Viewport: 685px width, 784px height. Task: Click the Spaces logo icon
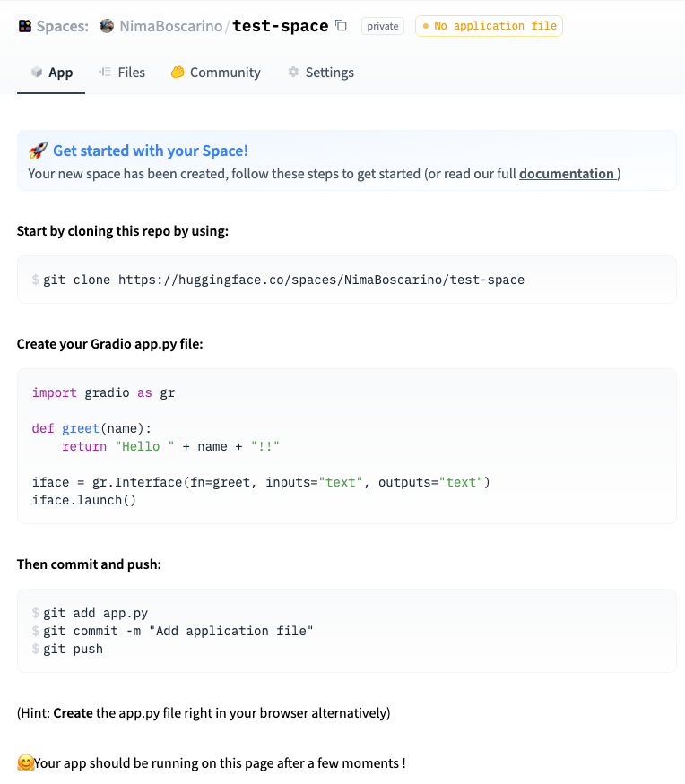coord(24,26)
